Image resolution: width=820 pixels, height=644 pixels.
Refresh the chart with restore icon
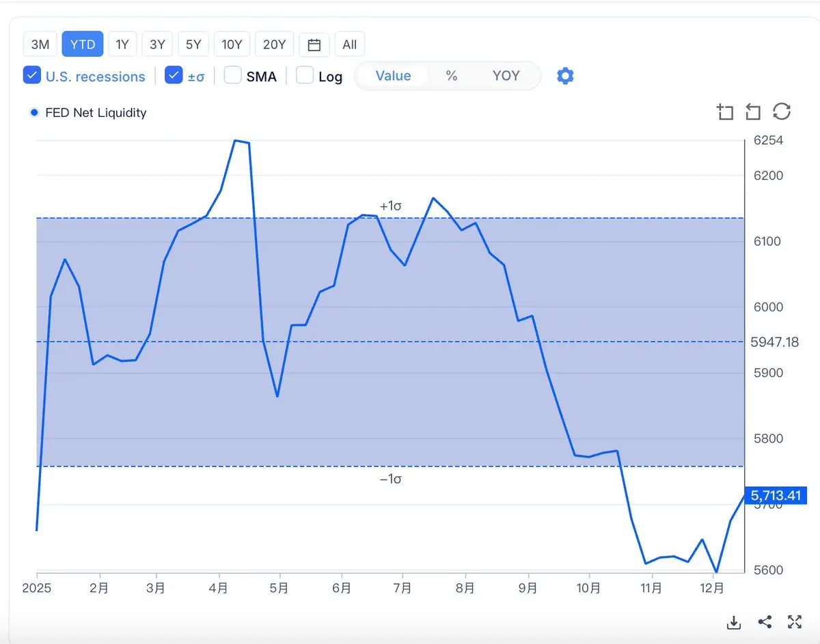point(782,112)
